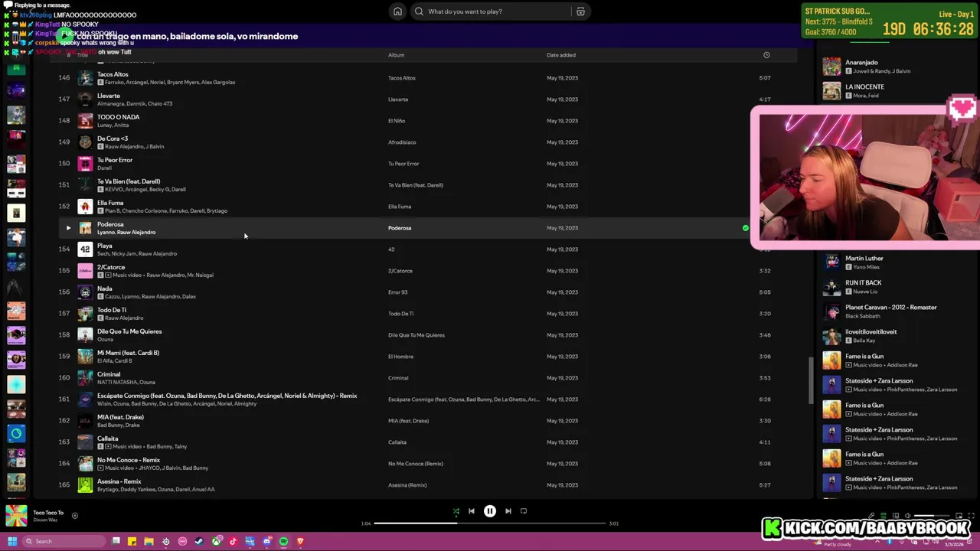Select 'Escápate Conmigo' Remix track title
Screen dimensions: 980x551
pos(227,396)
